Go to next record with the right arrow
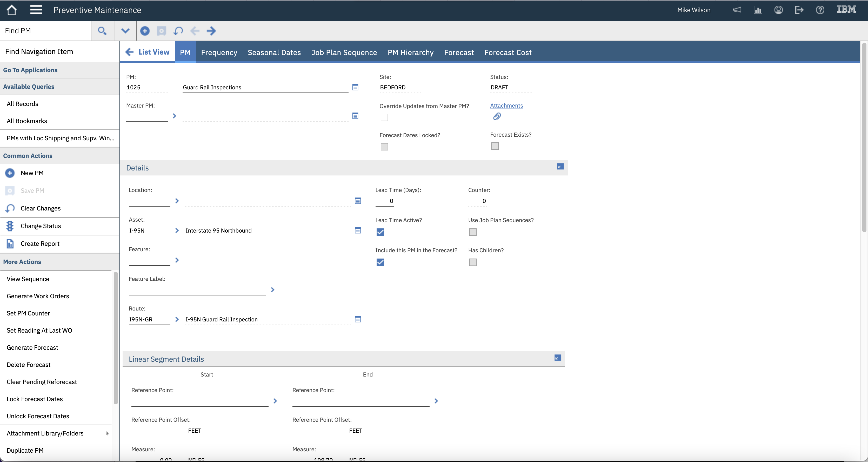 (211, 31)
